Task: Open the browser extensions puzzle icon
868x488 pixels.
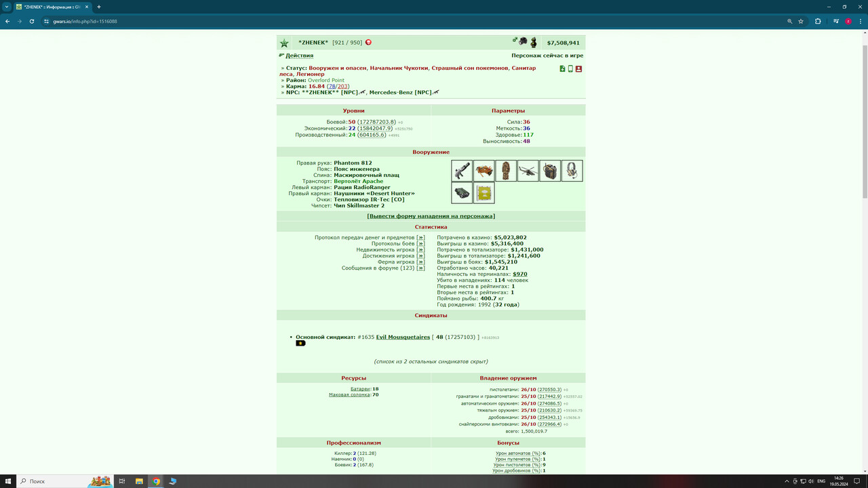Action: pos(818,21)
